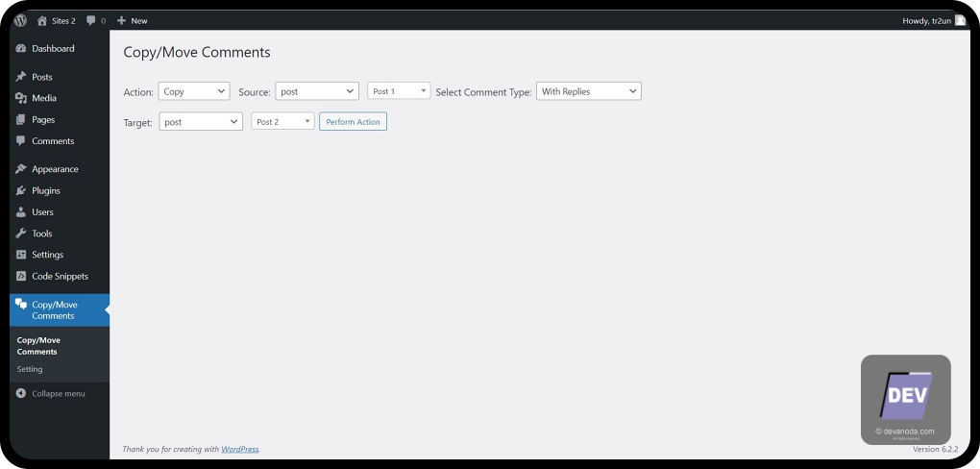980x469 pixels.
Task: Click the Posts pushpin icon
Action: [20, 77]
